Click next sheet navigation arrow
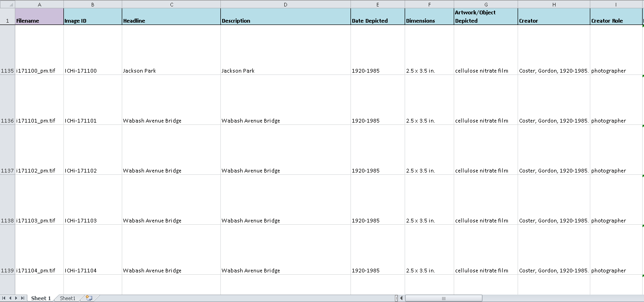644x302 pixels. (x=16, y=298)
